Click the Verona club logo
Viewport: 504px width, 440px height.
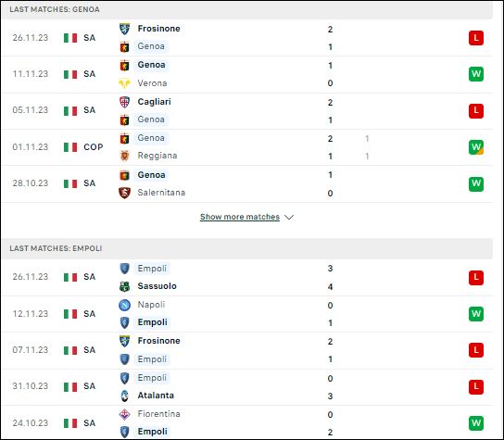coord(124,83)
